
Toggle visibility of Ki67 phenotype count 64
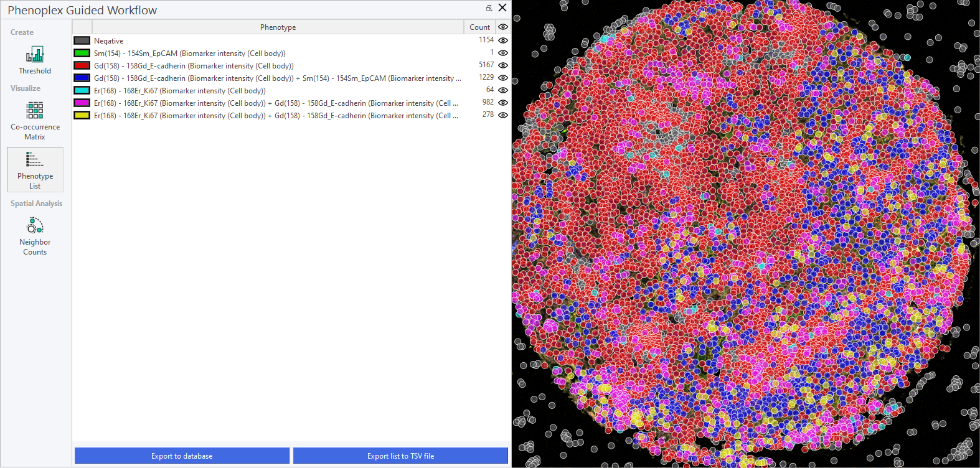[503, 90]
